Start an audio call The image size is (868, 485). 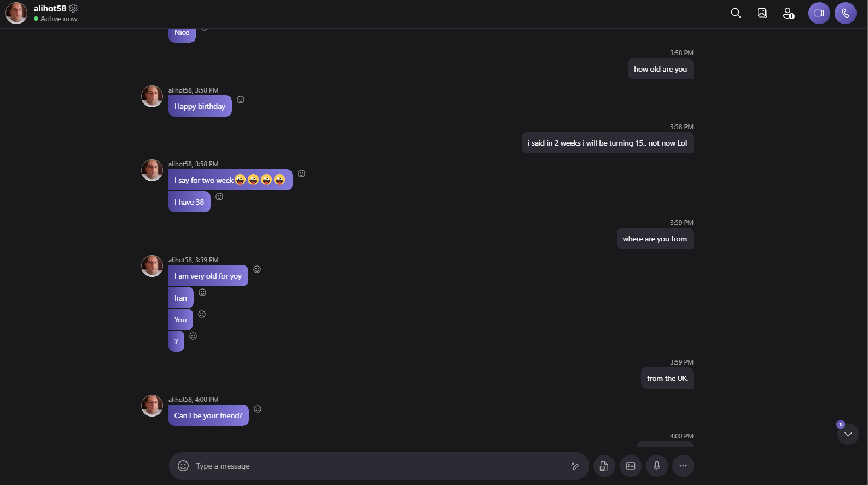pyautogui.click(x=845, y=13)
